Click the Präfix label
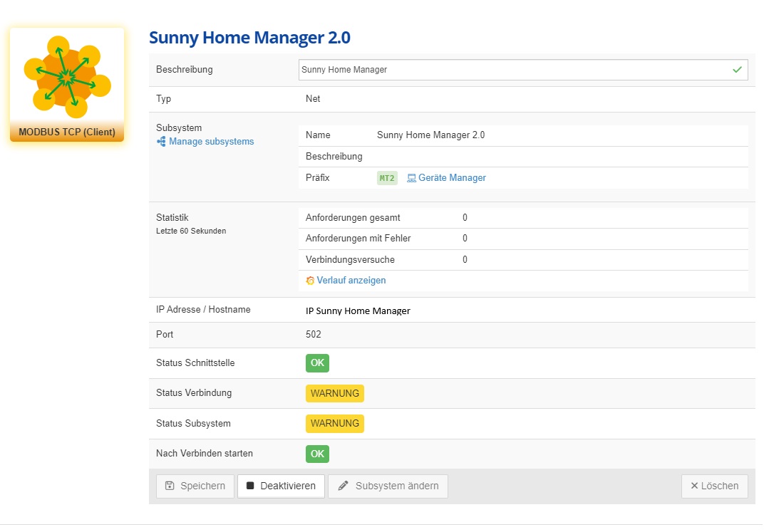The image size is (769, 532). click(317, 178)
